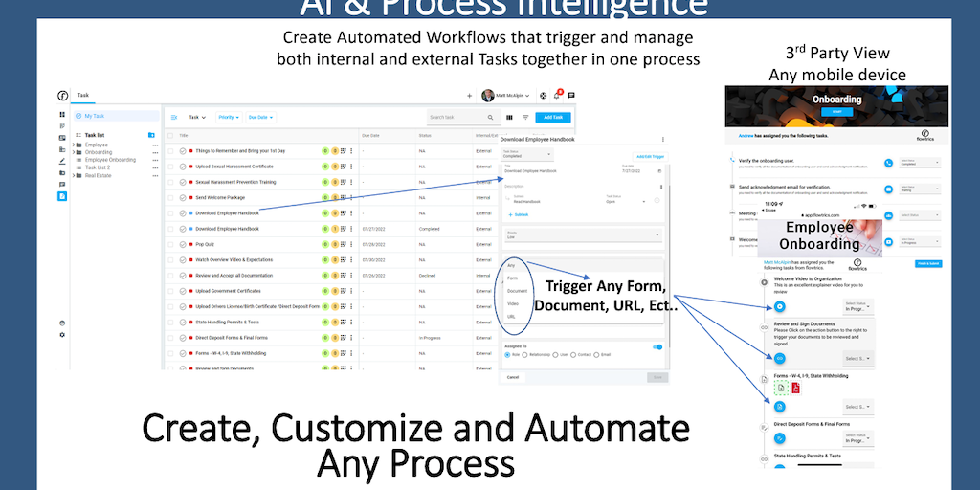
Task: Select the Role radio button
Action: point(507,354)
